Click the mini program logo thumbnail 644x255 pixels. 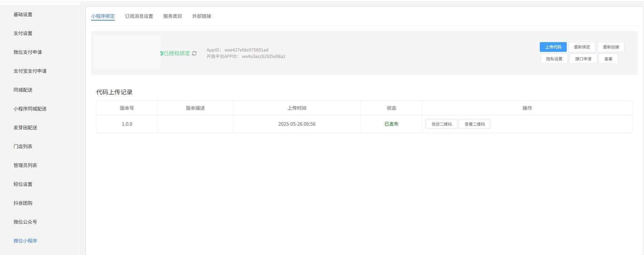127,52
